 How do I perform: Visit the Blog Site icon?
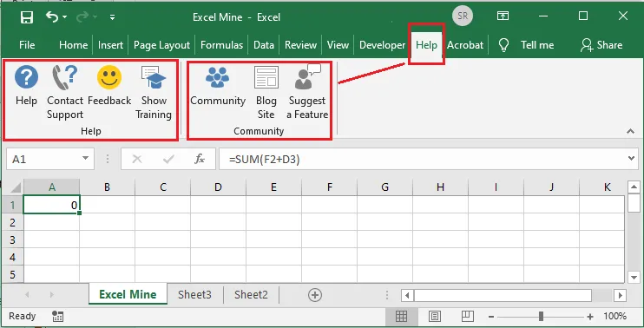pyautogui.click(x=266, y=77)
